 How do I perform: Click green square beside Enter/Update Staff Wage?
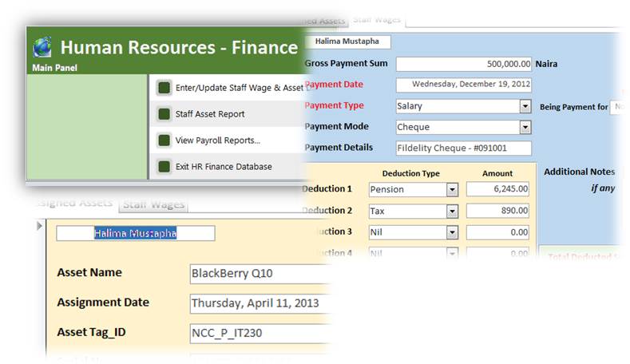pos(164,88)
